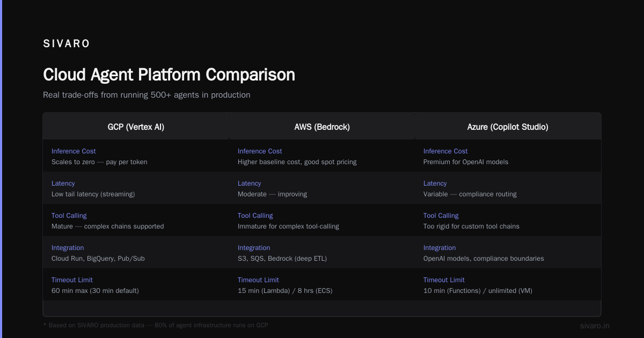This screenshot has height=338, width=644.
Task: Click 'Low tail latency (streaming)' cell
Action: pyautogui.click(x=93, y=194)
